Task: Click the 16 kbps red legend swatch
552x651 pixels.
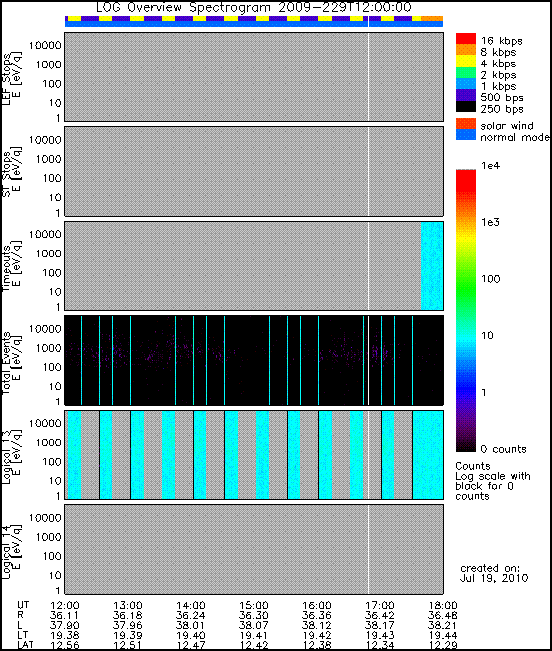Action: (x=466, y=39)
